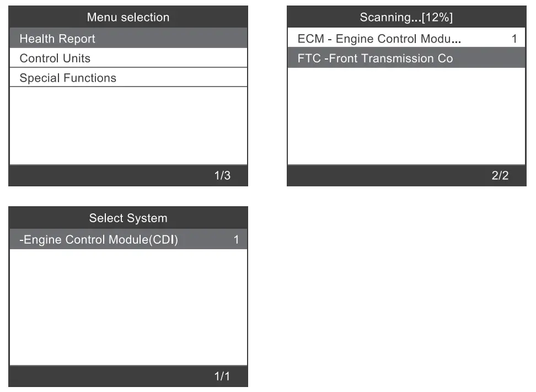Open -Engine Control Module(CDI) system
This screenshot has width=536, height=392.
[99, 240]
